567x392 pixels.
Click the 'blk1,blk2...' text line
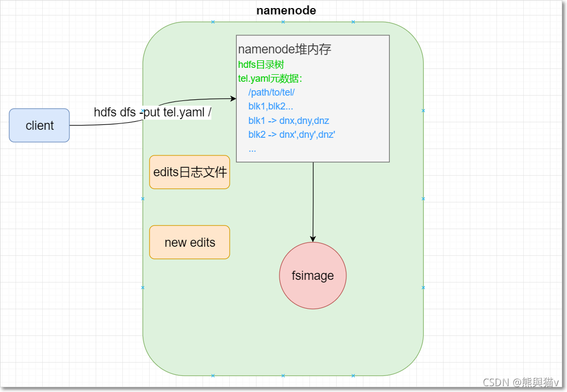270,106
